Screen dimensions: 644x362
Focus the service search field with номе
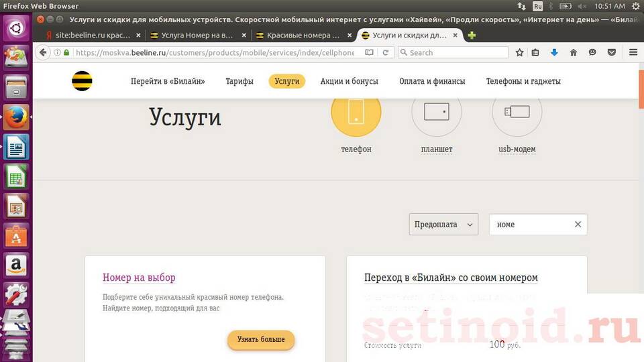pyautogui.click(x=538, y=224)
